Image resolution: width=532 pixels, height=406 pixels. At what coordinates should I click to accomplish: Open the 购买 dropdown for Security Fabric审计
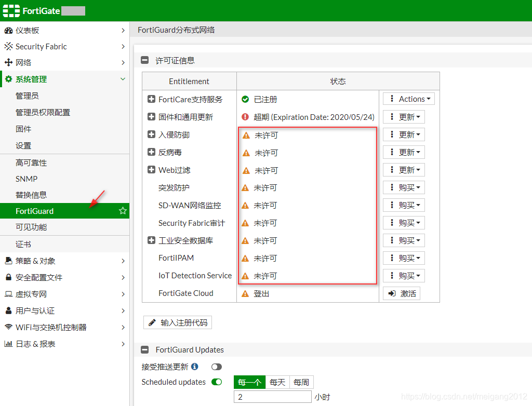pyautogui.click(x=404, y=223)
